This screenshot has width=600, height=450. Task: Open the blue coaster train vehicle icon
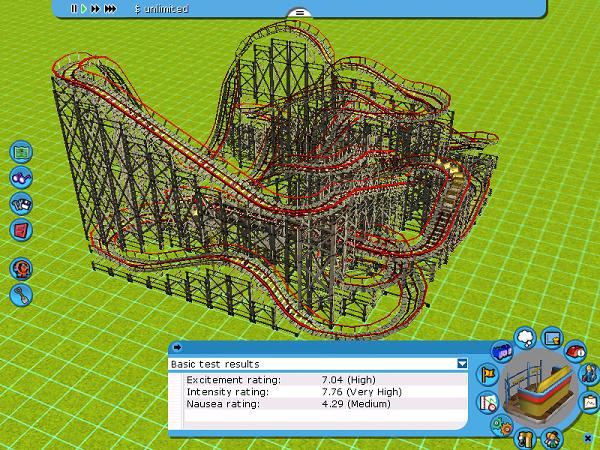point(502,351)
